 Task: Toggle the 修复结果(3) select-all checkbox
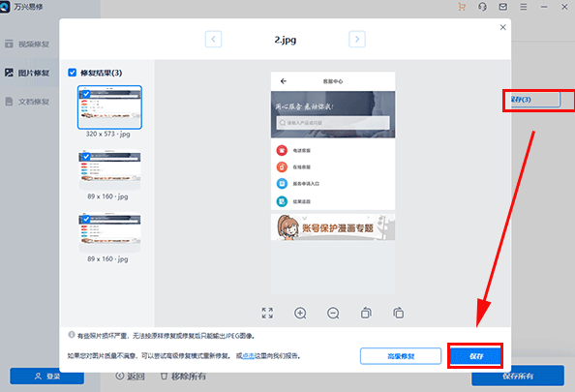click(73, 73)
